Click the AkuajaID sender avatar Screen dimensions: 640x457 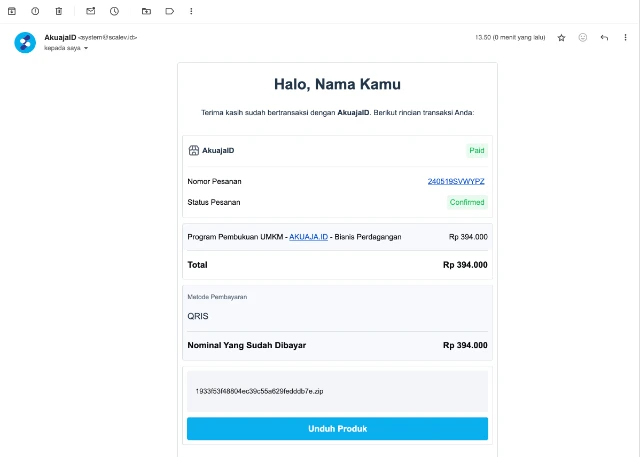pos(25,42)
